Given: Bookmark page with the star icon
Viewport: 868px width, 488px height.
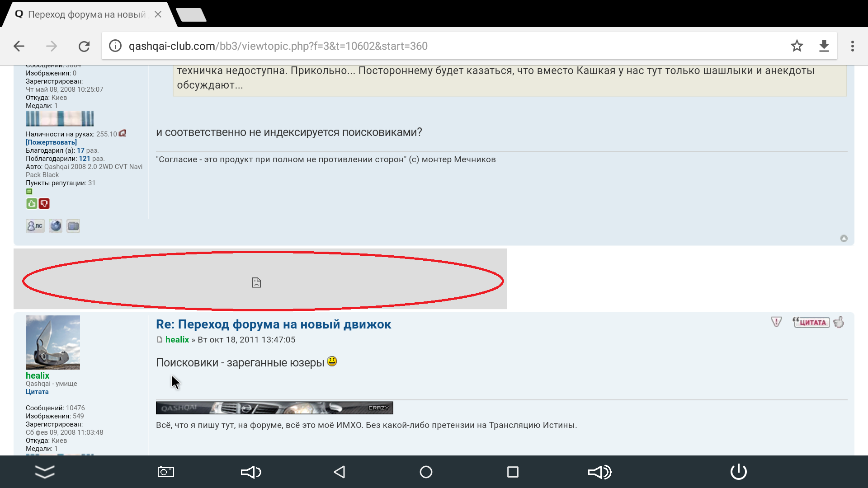Looking at the screenshot, I should click(x=797, y=46).
